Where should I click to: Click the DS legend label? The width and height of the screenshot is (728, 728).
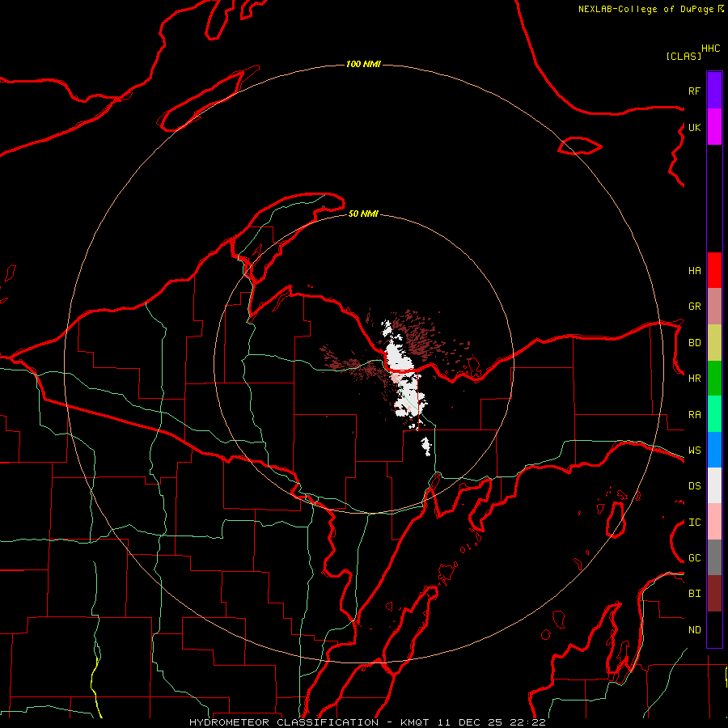click(694, 486)
